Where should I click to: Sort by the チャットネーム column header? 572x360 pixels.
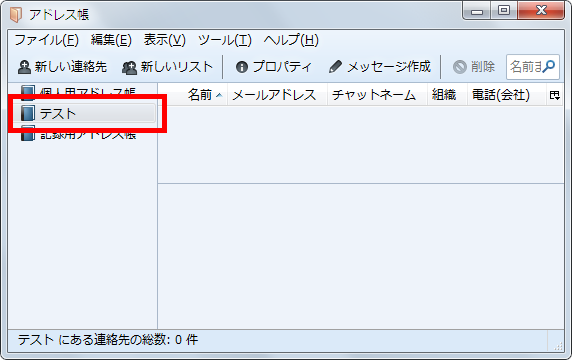coord(377,95)
